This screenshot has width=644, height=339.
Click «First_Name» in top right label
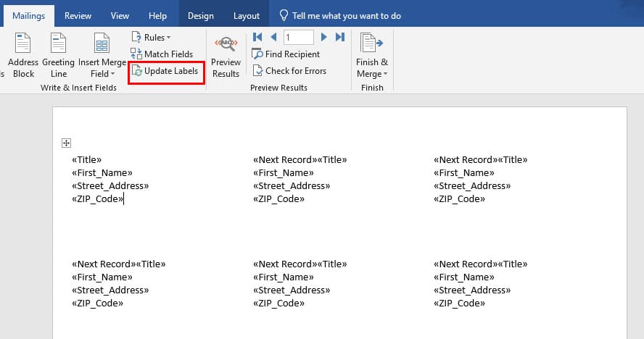pyautogui.click(x=463, y=173)
